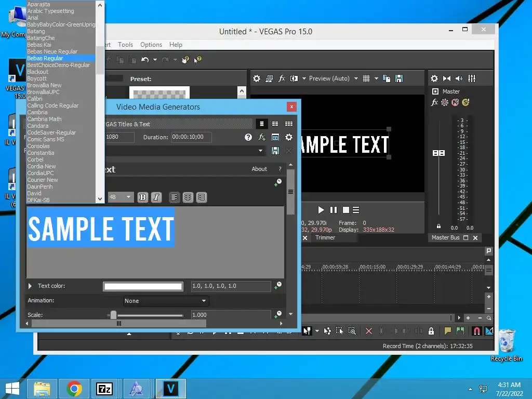This screenshot has height=399, width=532.
Task: Open the Help menu
Action: (176, 45)
